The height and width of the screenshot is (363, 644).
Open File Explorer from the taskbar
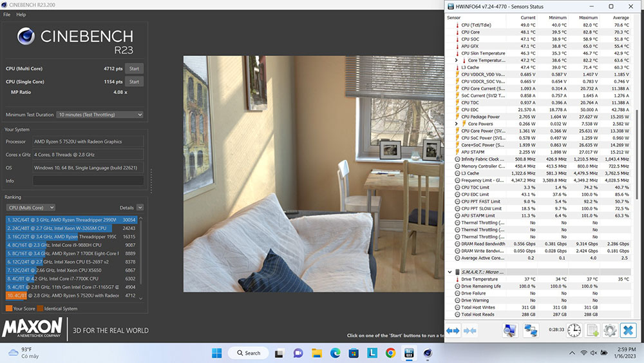tap(317, 353)
